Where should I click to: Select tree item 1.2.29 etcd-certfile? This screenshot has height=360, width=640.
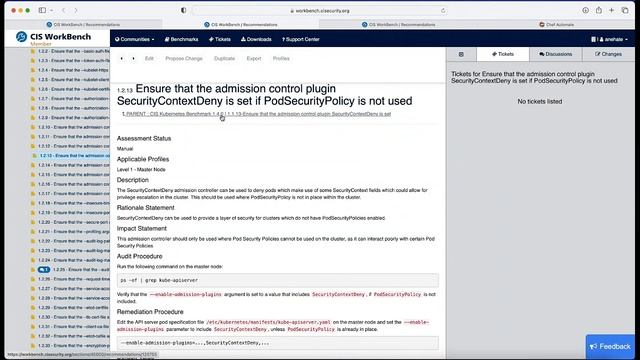click(x=74, y=307)
